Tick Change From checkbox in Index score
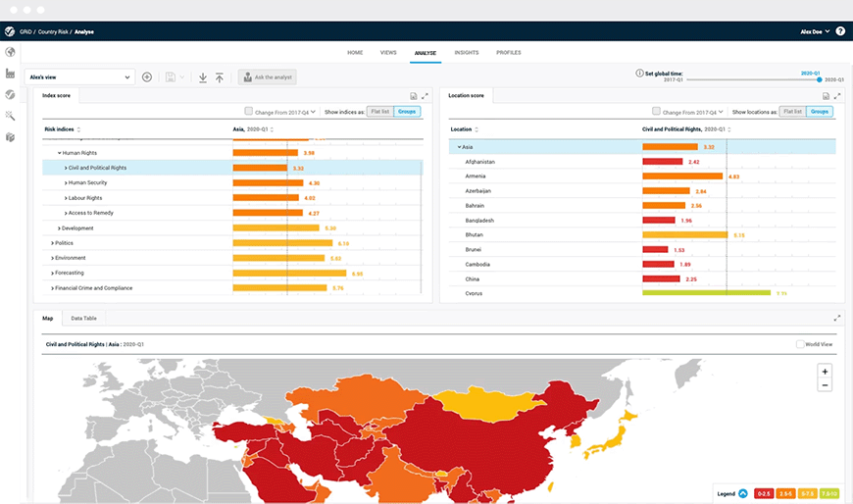This screenshot has width=853, height=504. point(249,112)
